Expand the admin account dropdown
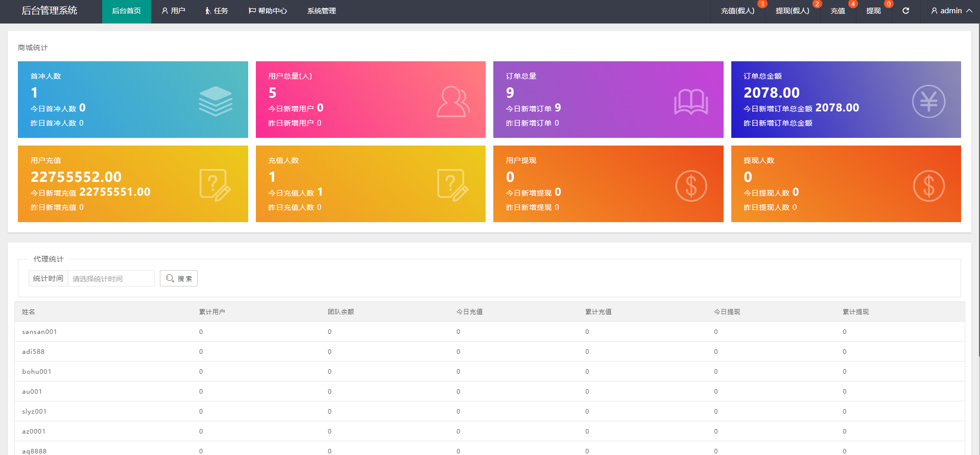The image size is (980, 455). tap(951, 11)
